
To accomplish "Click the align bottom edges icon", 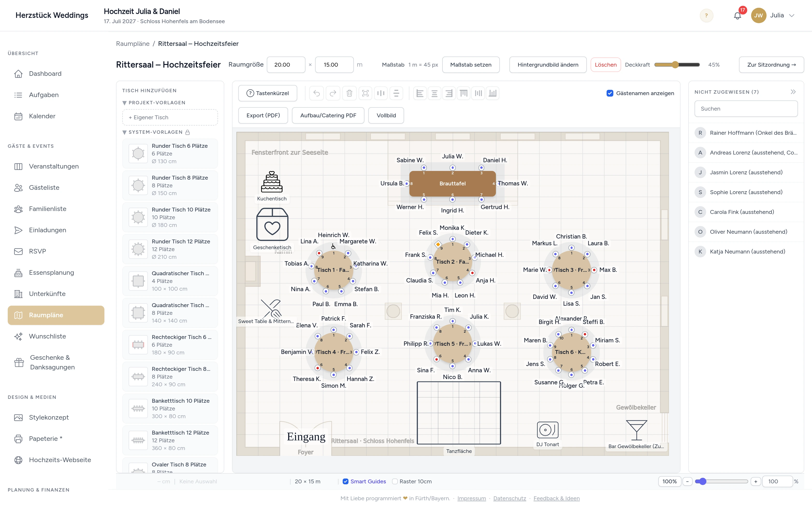I will coord(492,93).
